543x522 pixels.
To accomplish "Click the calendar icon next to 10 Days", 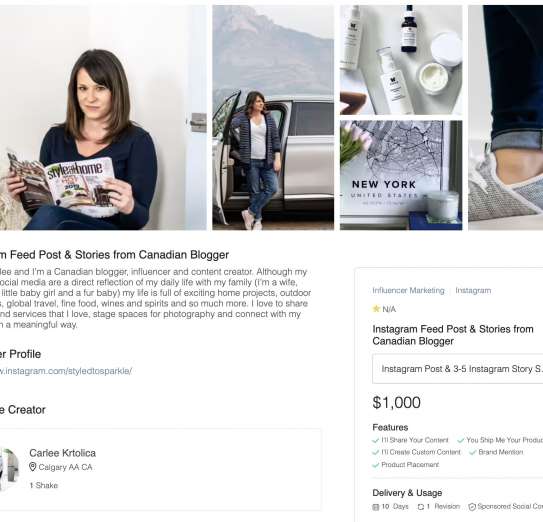I will point(375,507).
